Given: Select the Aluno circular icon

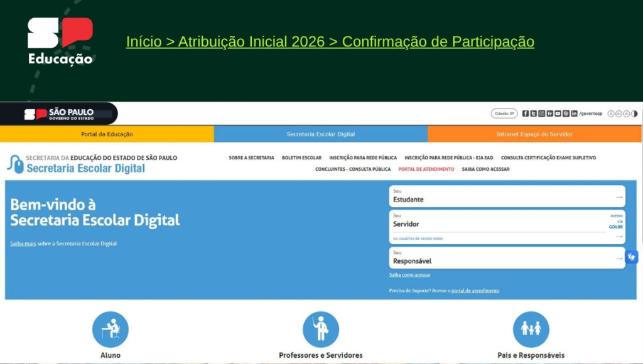Looking at the screenshot, I should [111, 327].
